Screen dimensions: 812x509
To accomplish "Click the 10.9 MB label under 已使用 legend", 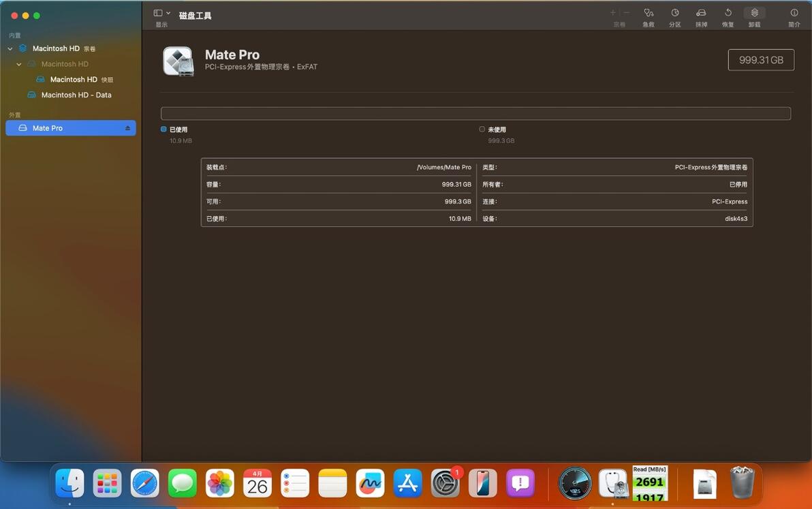I will 181,141.
